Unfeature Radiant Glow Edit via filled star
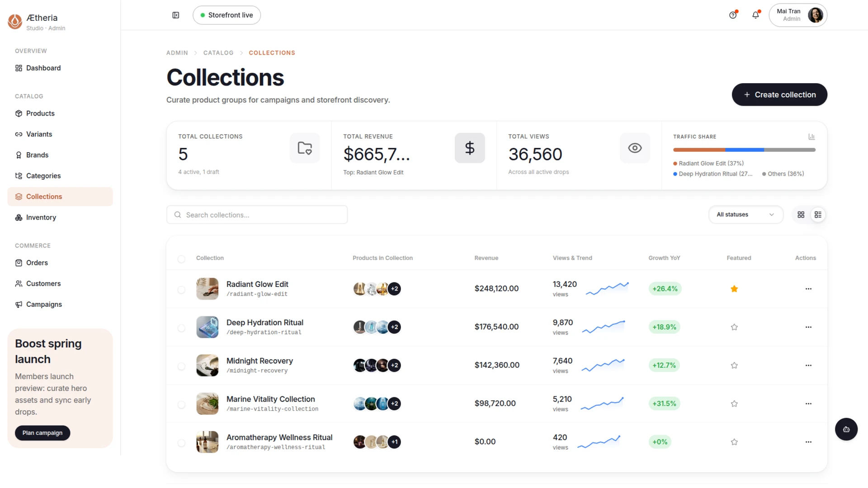The height and width of the screenshot is (488, 868). point(734,289)
